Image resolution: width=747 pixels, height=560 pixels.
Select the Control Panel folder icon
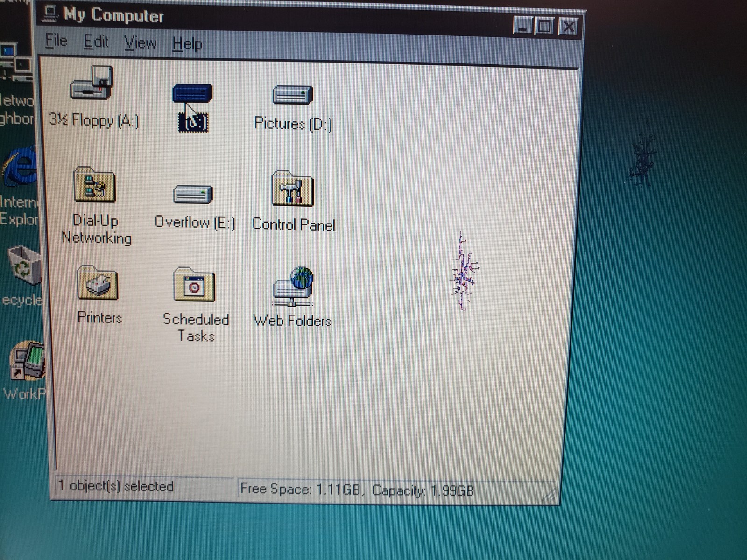293,188
